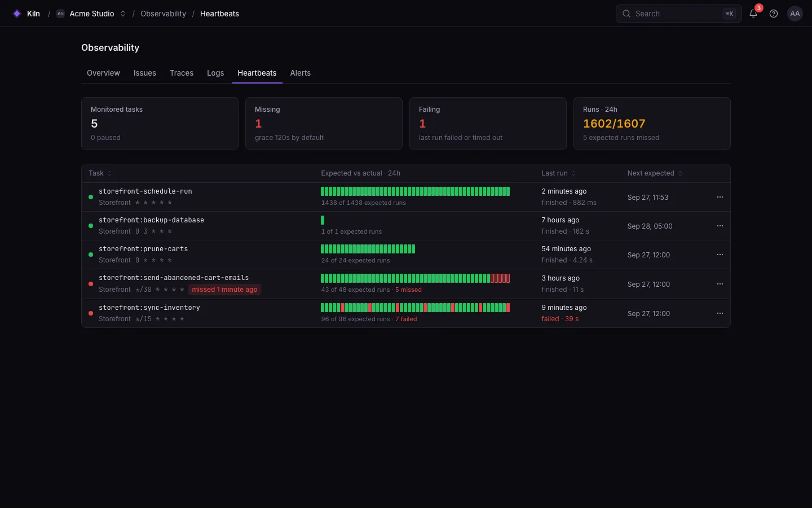Go to Observability breadcrumb link
The height and width of the screenshot is (508, 812).
point(163,14)
